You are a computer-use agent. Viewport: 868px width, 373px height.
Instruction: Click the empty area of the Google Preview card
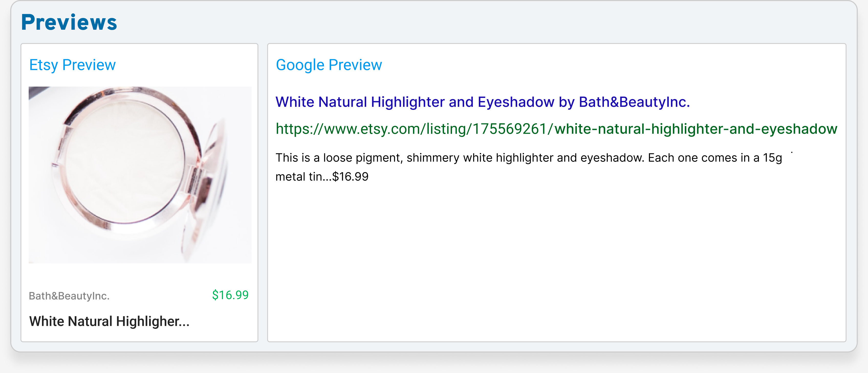[x=556, y=263]
